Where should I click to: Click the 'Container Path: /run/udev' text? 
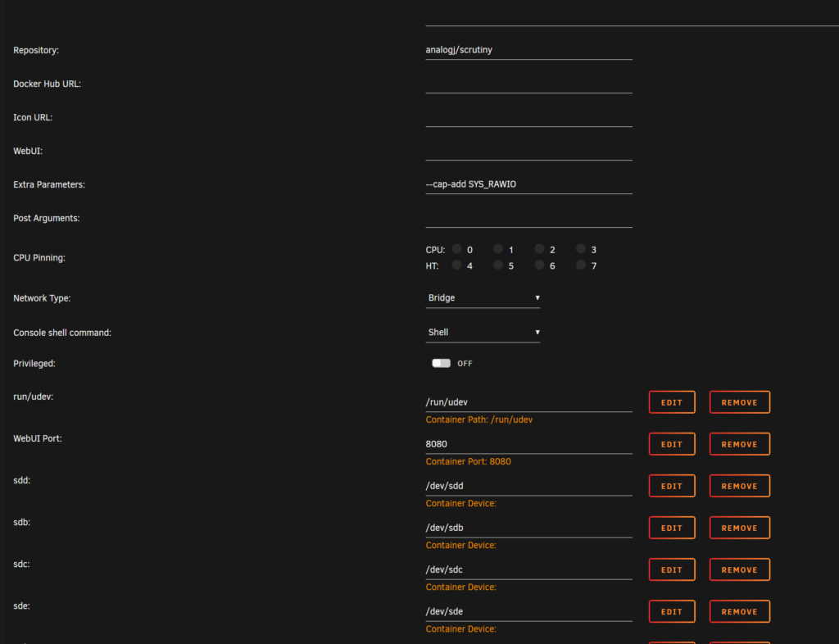pos(478,420)
